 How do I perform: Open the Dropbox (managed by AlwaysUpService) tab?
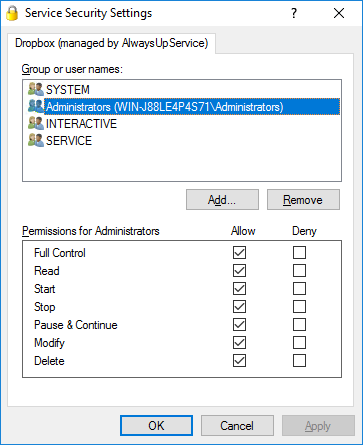(111, 43)
